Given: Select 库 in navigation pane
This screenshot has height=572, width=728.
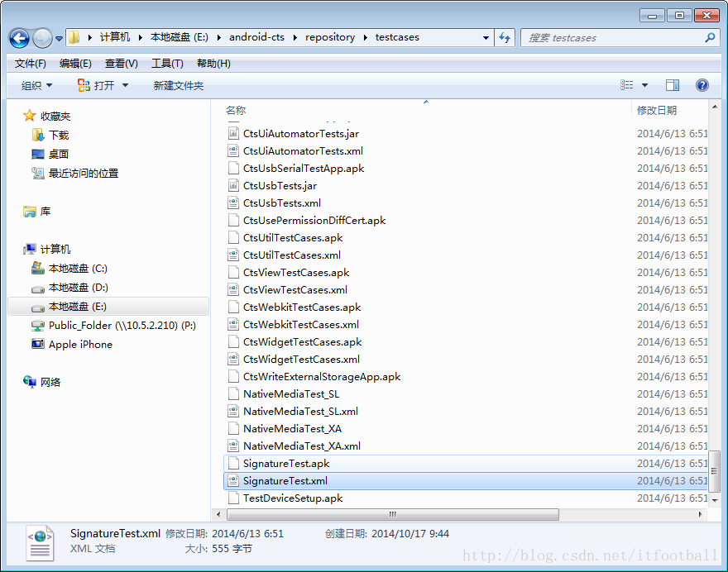Looking at the screenshot, I should tap(45, 211).
